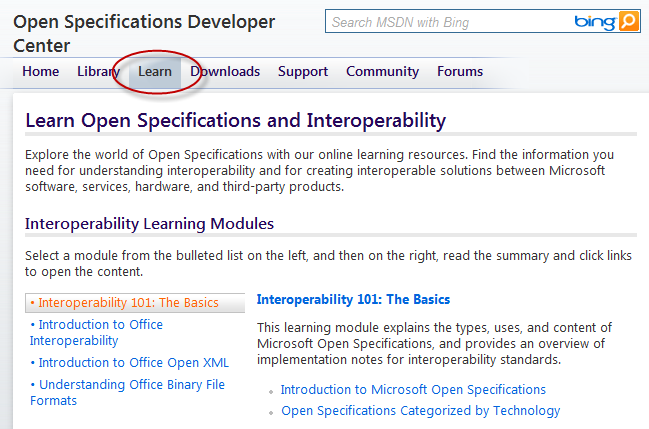Open Introduction to Microsoft Open Specifications link
This screenshot has width=649, height=429.
coord(413,390)
